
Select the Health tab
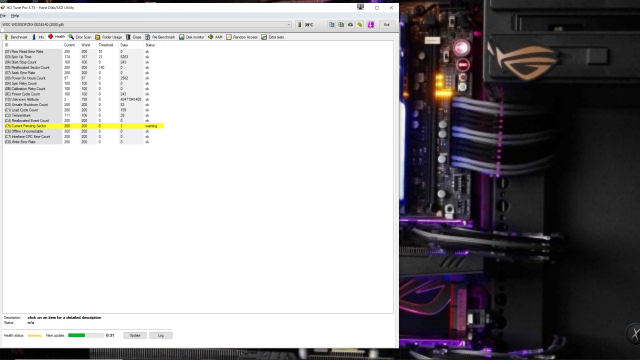pyautogui.click(x=57, y=36)
